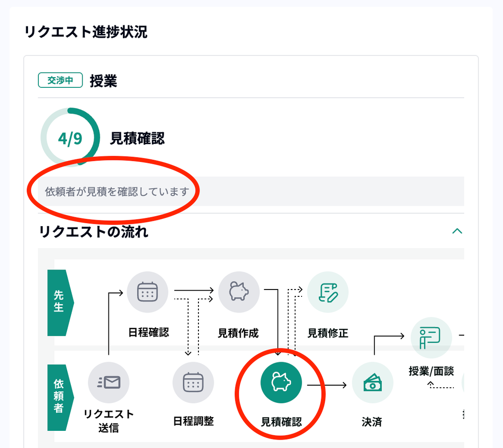Click the 授業/面談 presentation icon
Viewport: 503px width, 448px height.
431,338
